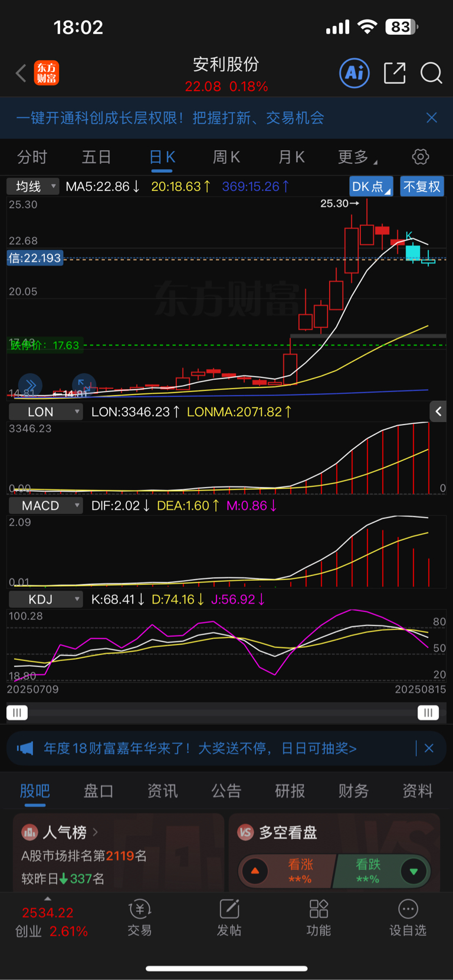This screenshot has height=980, width=453.
Task: Select the 日K tab
Action: click(162, 157)
